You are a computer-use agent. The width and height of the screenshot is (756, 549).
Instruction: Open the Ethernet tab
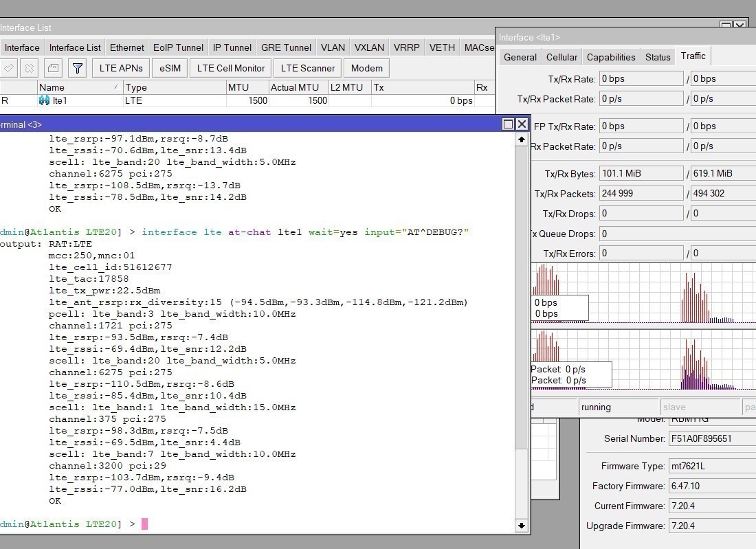point(127,47)
